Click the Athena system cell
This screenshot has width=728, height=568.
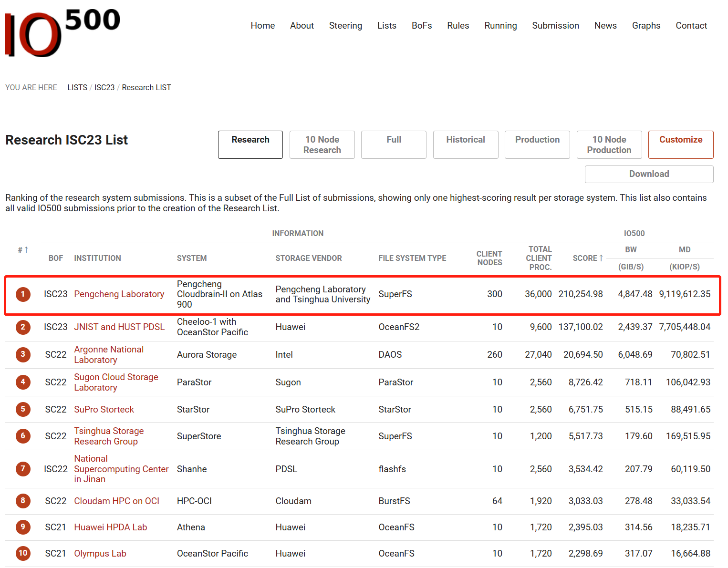coord(191,527)
